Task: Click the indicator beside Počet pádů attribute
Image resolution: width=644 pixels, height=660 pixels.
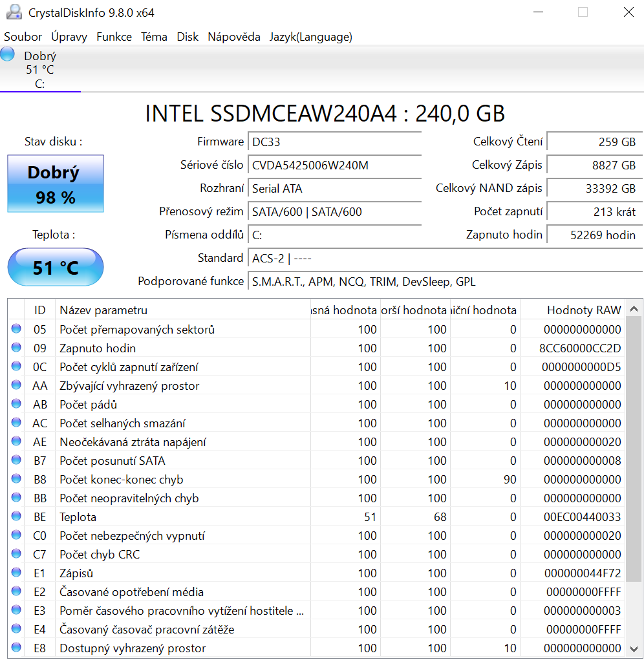Action: 15,404
